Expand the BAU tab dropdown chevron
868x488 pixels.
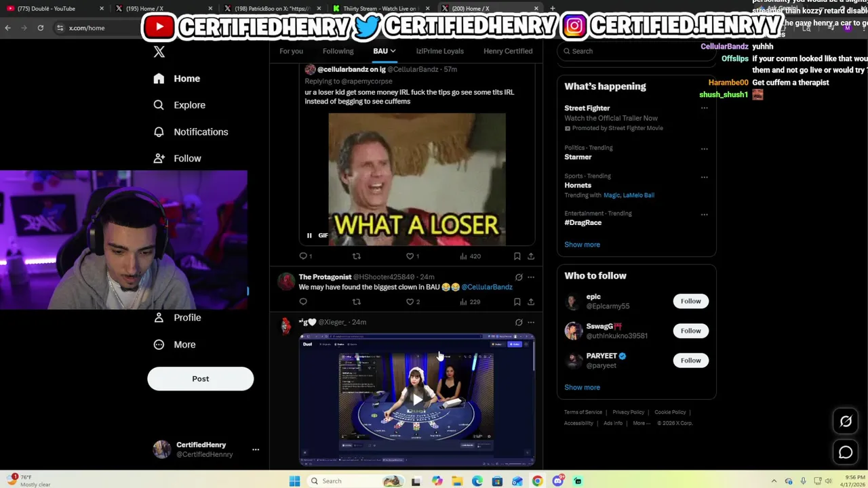coord(393,52)
